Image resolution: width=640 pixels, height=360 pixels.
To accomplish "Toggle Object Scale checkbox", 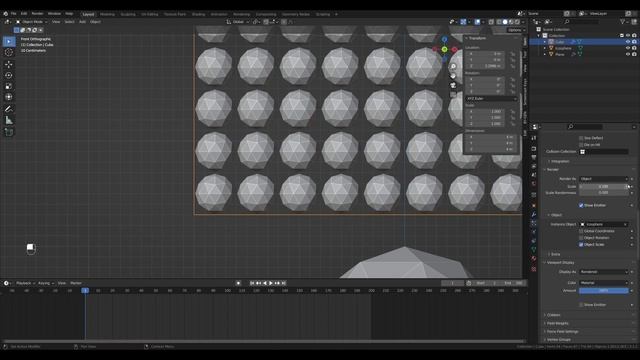I will click(x=581, y=244).
